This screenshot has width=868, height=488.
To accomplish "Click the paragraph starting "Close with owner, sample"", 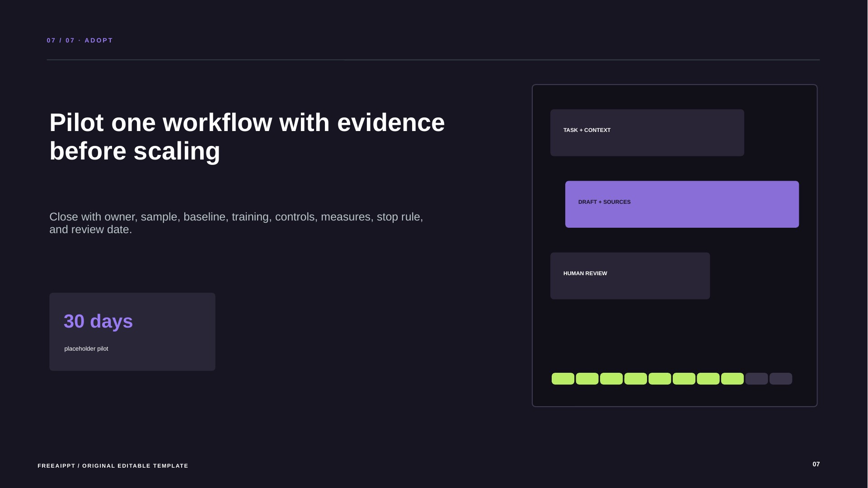I will coord(236,223).
